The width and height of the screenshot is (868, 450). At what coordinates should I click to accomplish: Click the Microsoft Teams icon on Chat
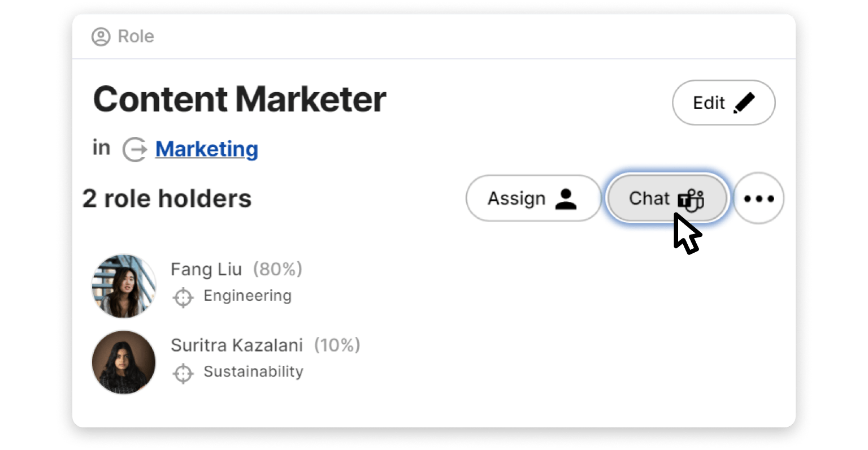pos(691,200)
